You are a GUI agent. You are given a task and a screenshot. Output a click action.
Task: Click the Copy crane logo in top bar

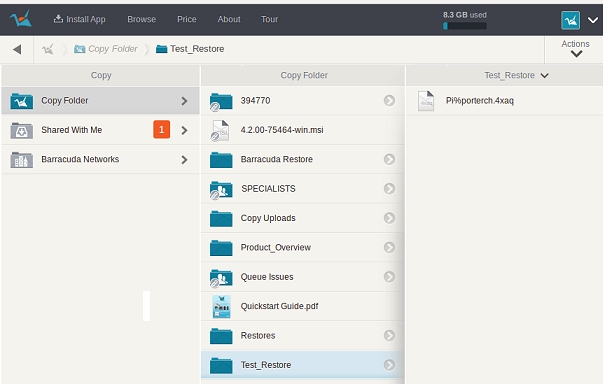click(x=20, y=19)
